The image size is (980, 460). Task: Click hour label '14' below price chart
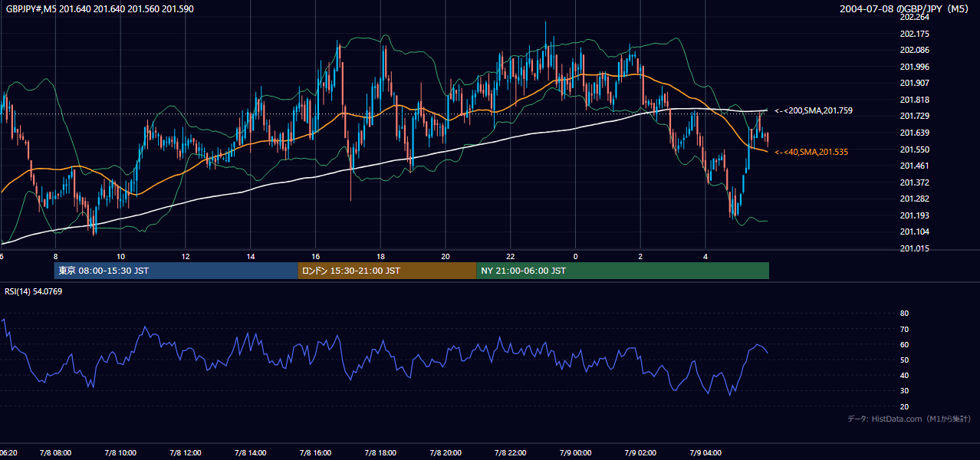coord(250,256)
